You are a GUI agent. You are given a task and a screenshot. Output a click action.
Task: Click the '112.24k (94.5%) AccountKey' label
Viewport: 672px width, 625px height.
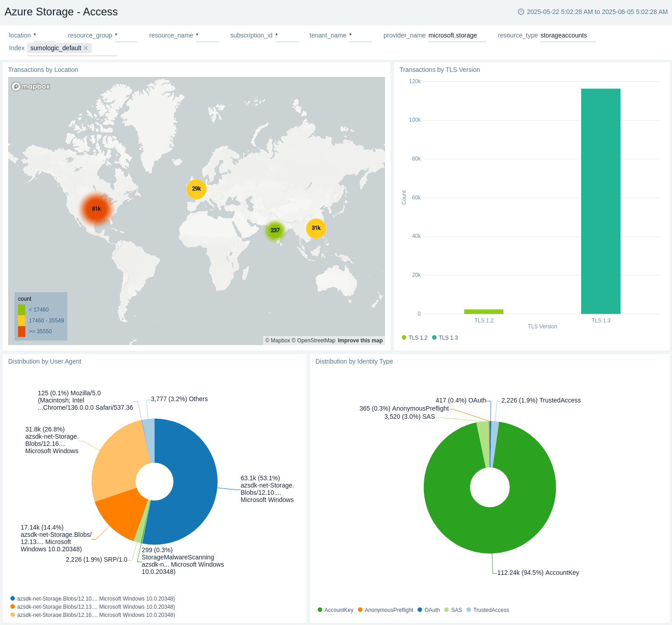tap(538, 573)
